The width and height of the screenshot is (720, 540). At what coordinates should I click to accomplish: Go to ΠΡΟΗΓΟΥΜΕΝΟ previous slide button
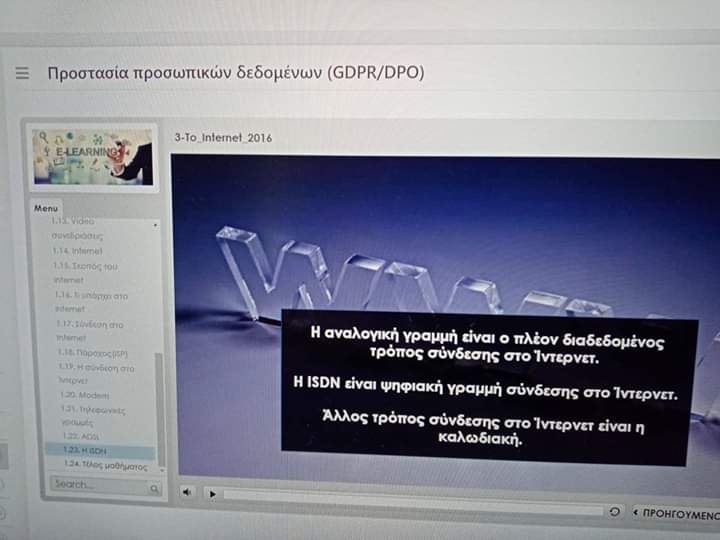point(675,513)
